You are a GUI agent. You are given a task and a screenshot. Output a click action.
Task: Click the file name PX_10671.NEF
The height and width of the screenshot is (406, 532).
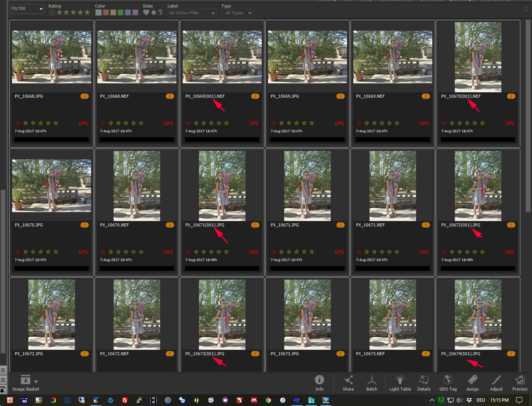(370, 225)
